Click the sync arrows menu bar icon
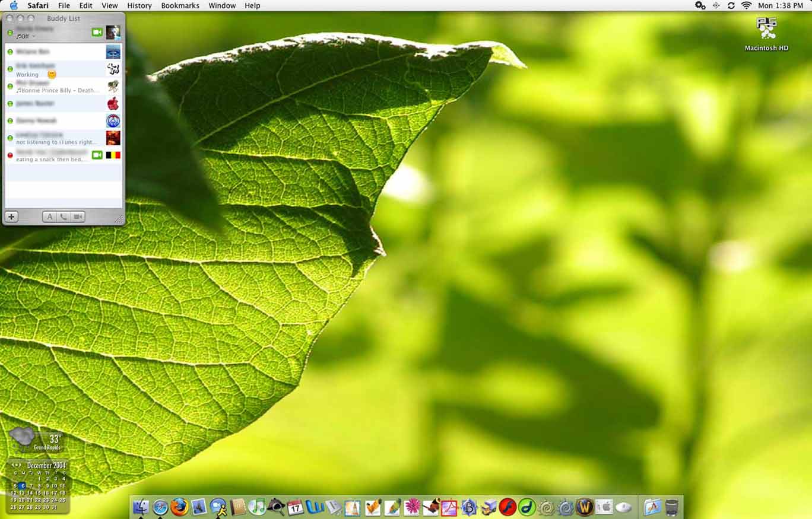 731,5
